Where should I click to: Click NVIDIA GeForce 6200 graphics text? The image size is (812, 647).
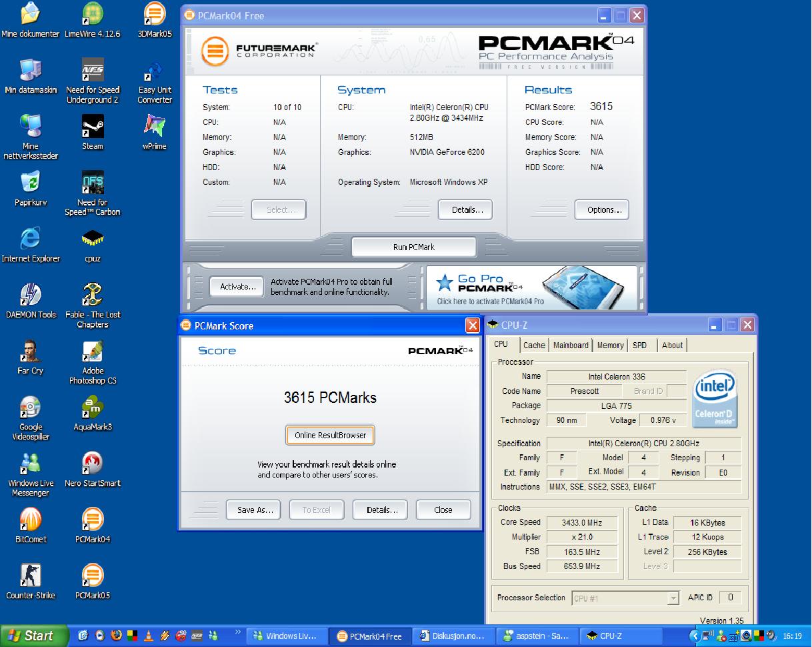(447, 152)
